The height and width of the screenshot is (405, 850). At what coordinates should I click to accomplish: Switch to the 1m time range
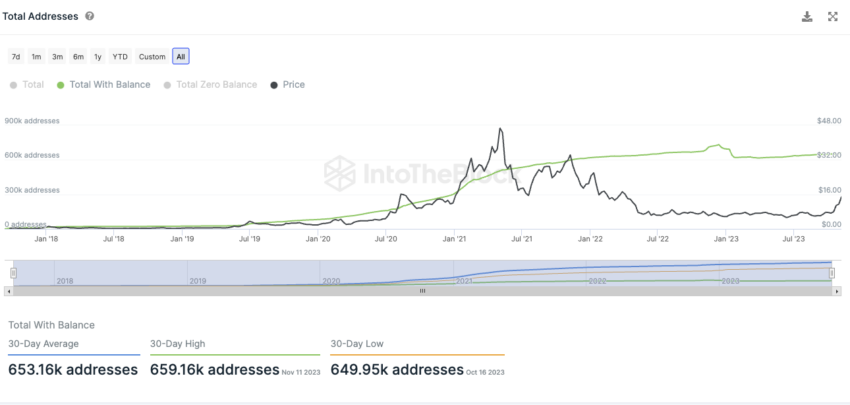(36, 56)
